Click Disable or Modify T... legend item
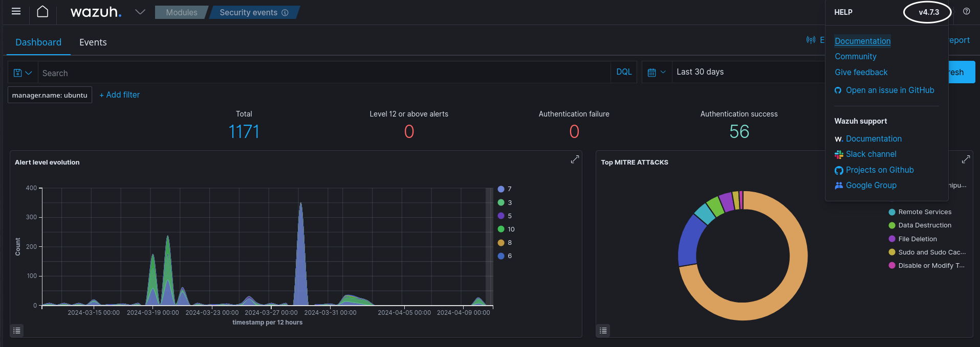This screenshot has height=347, width=980. point(927,265)
